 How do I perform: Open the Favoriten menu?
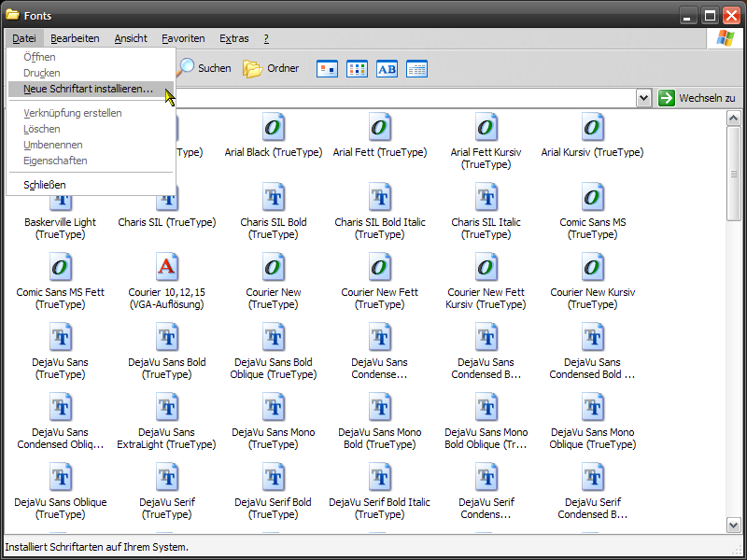coord(183,38)
